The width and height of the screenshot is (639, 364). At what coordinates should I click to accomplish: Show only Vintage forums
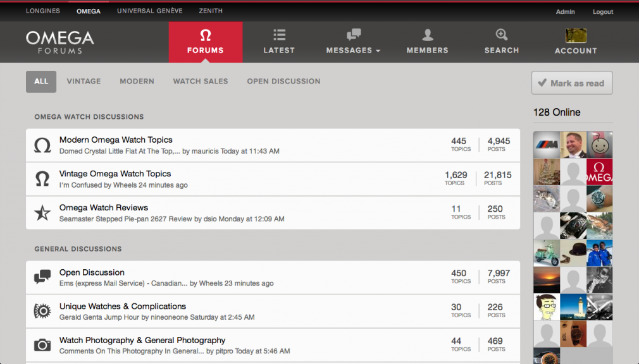point(84,81)
